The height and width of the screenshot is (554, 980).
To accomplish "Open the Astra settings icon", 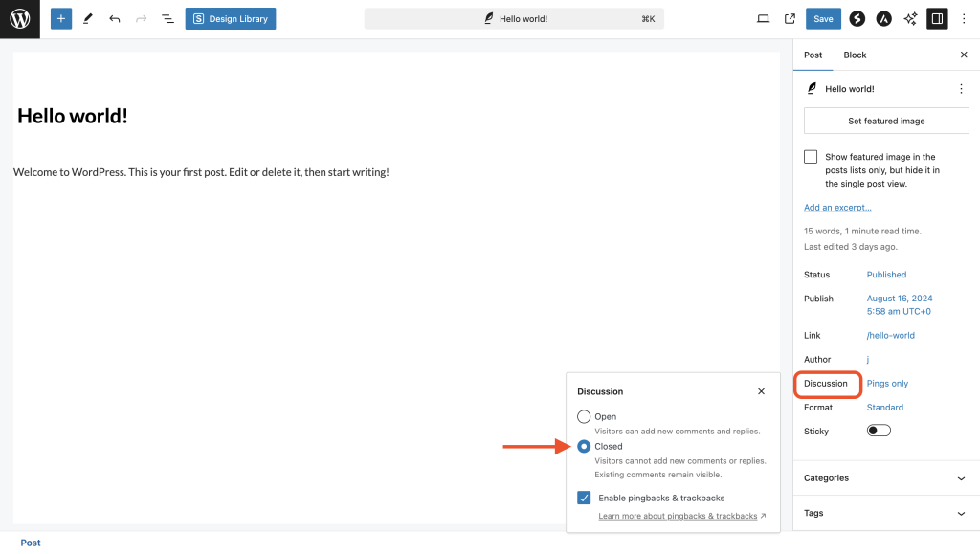I will click(x=883, y=19).
